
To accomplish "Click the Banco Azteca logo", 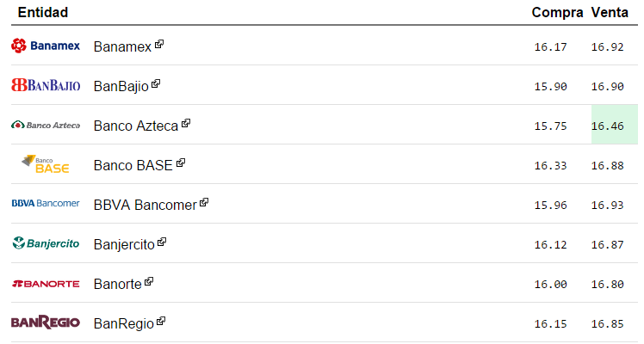I will pyautogui.click(x=46, y=125).
